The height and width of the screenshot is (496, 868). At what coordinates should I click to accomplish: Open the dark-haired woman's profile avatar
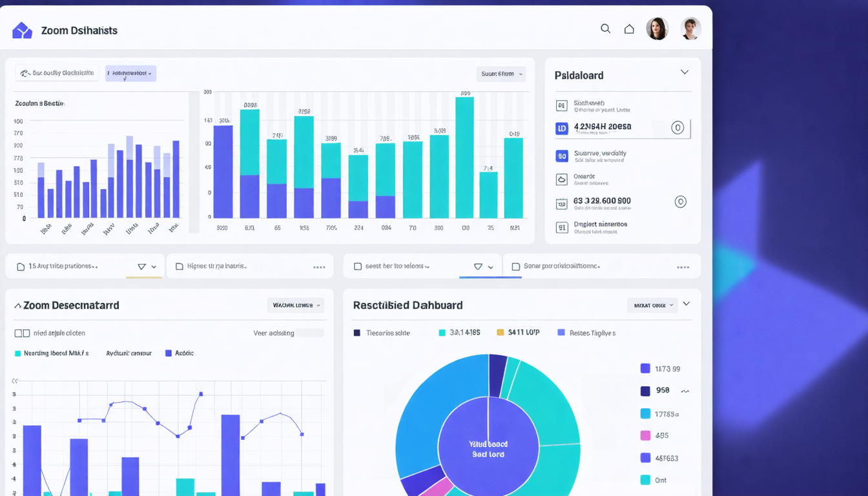657,28
